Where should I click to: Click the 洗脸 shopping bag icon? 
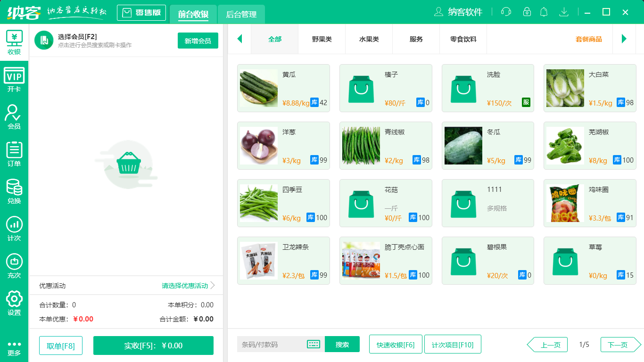coord(463,88)
